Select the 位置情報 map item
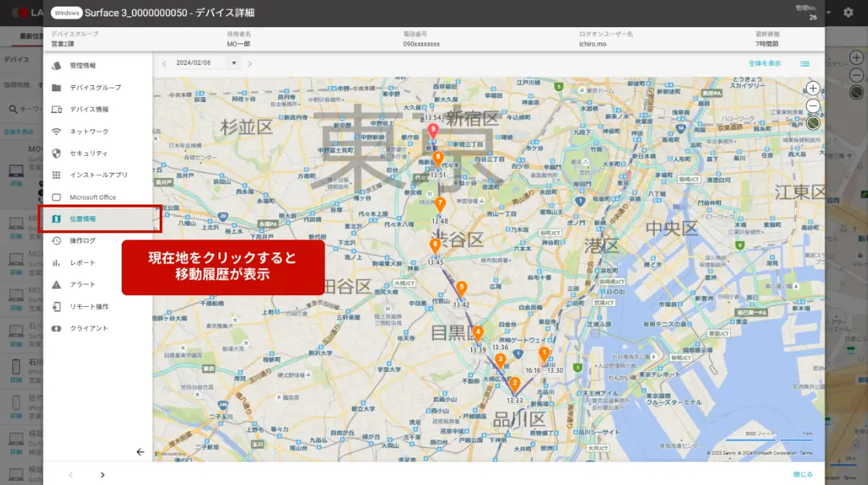 pos(100,218)
